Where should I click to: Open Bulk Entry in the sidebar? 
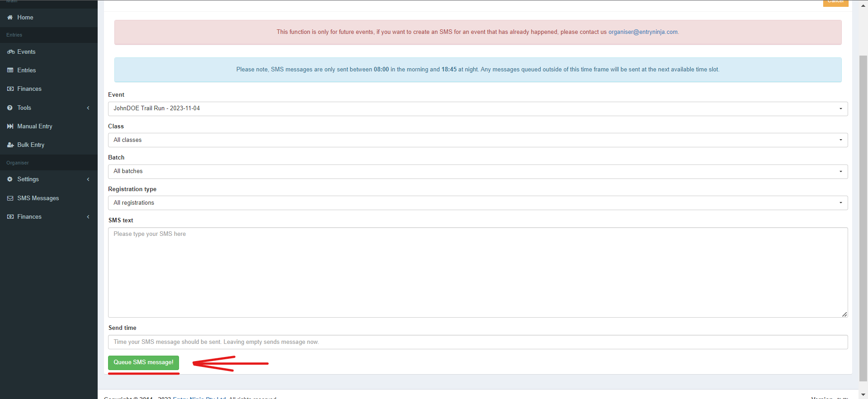[49, 145]
